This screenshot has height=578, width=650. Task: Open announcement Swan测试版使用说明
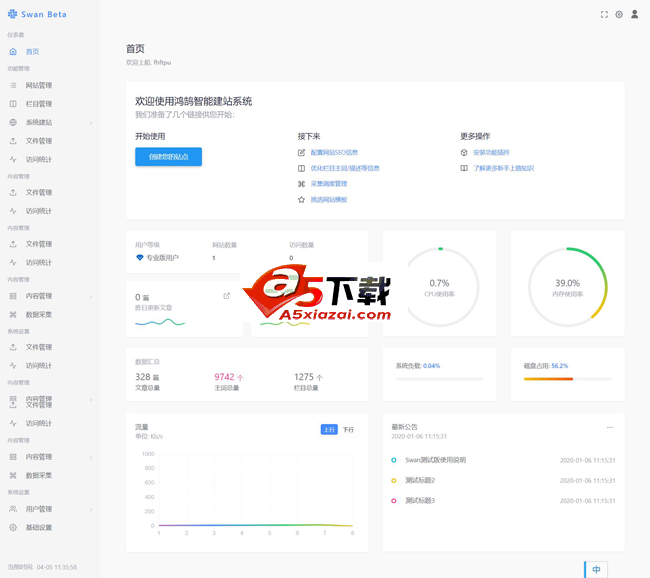pos(436,460)
